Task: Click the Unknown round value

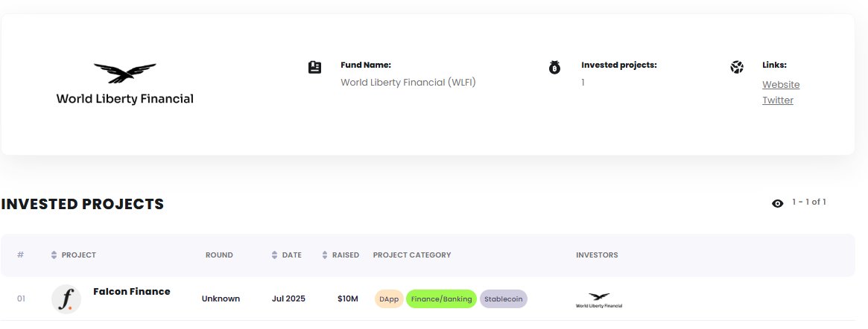Action: pos(221,298)
